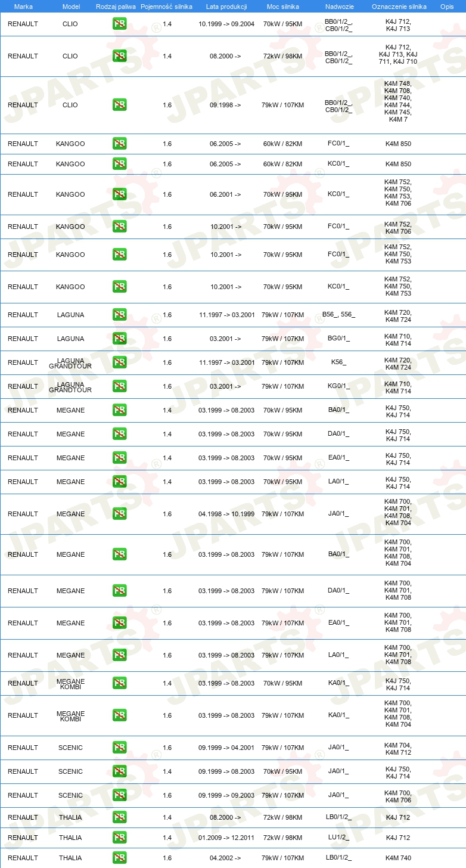The image size is (466, 868).
Task: Select body code cell K56_
Action: coord(338,362)
